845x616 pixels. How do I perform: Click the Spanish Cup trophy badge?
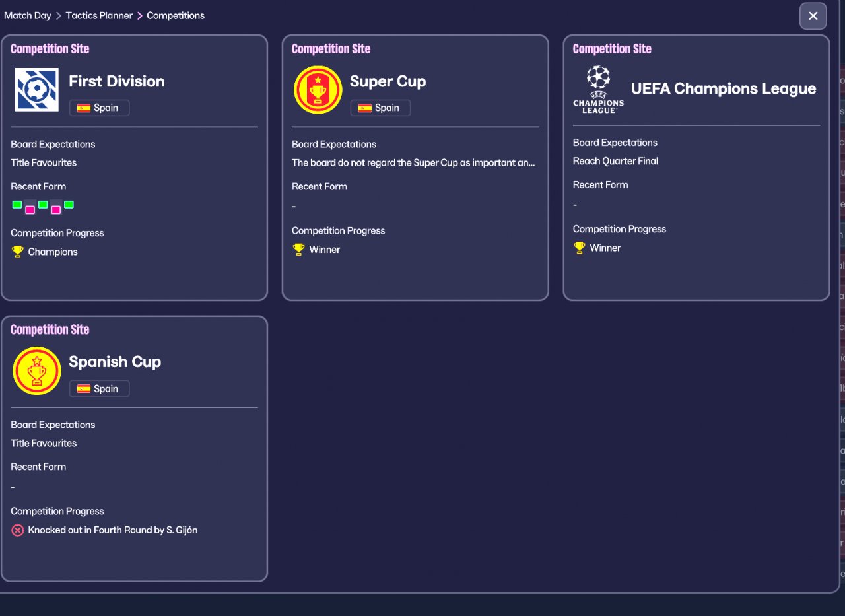coord(37,370)
